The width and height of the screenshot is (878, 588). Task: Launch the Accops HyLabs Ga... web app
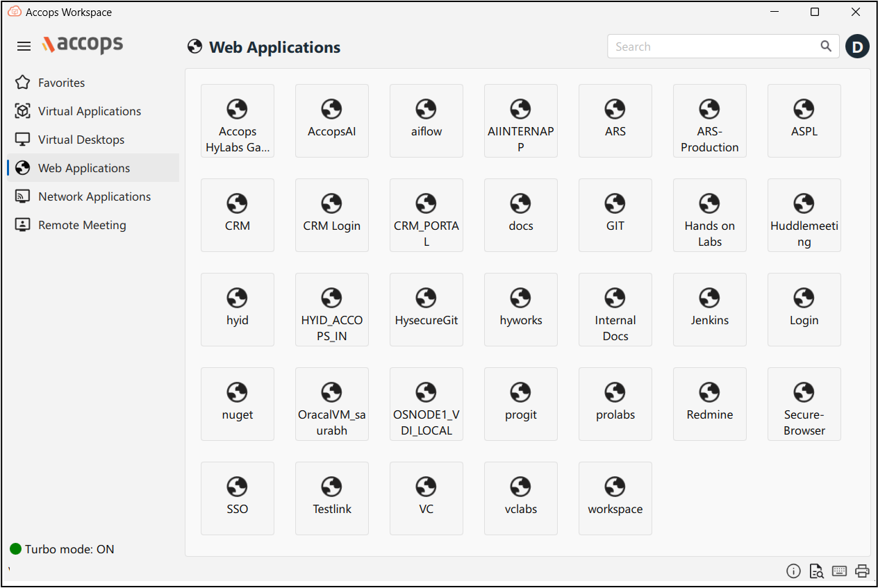[x=238, y=121]
